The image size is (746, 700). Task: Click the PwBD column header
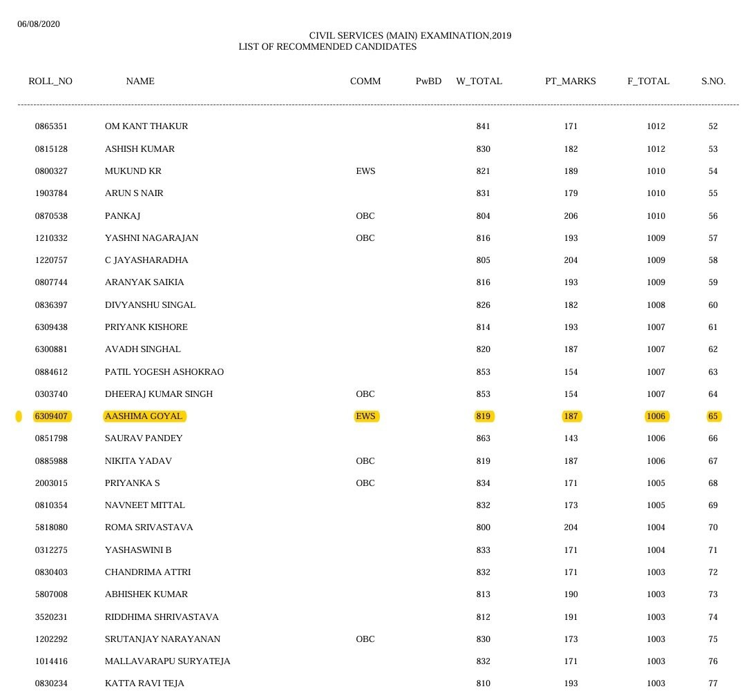429,81
